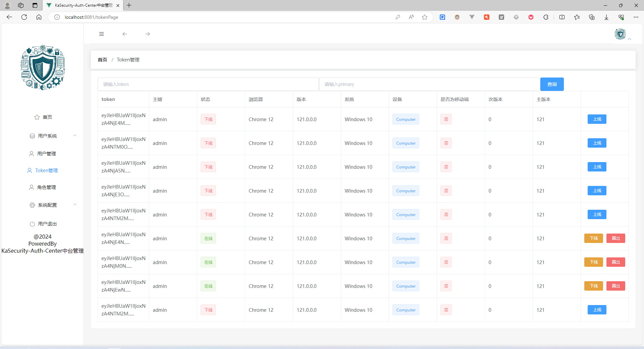Open 角色管理 in the sidebar
644x349 pixels.
[43, 187]
